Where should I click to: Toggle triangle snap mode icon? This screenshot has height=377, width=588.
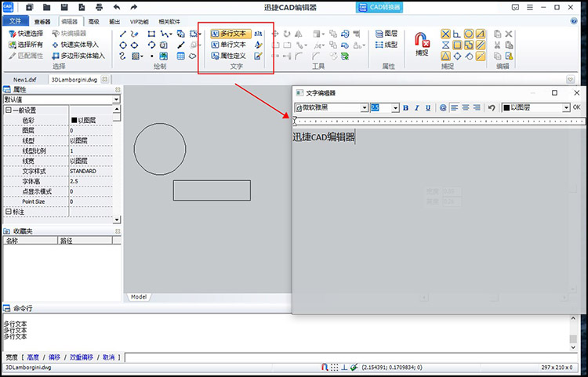click(445, 56)
